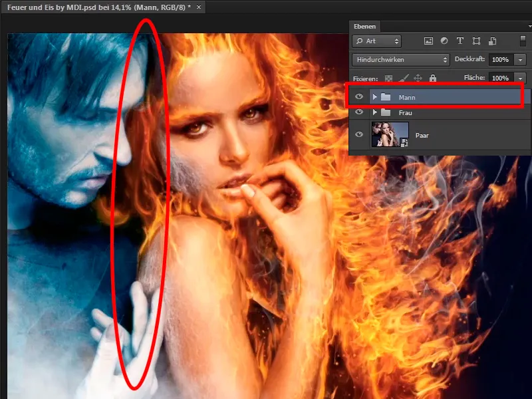
Task: Select the Frau layer name
Action: (x=405, y=112)
